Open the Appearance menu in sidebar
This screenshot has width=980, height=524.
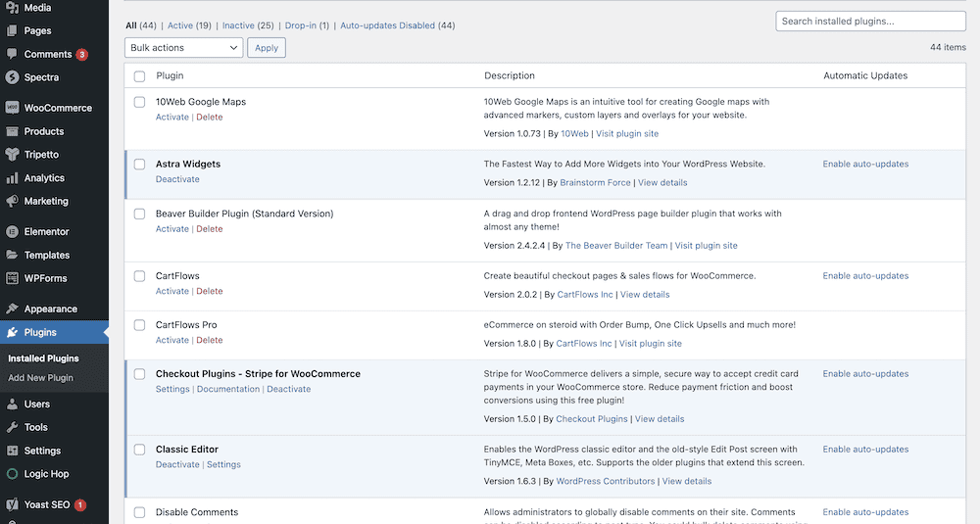50,309
